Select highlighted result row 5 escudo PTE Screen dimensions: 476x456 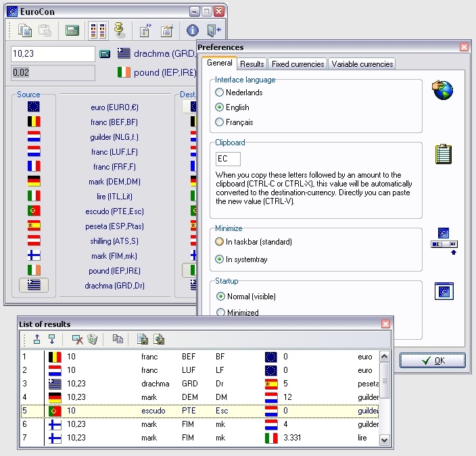click(x=199, y=411)
